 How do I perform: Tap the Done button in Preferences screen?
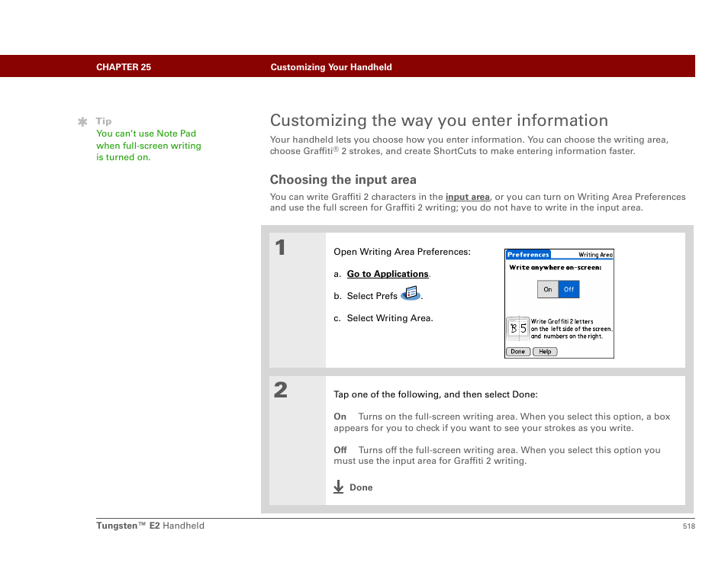[x=517, y=352]
